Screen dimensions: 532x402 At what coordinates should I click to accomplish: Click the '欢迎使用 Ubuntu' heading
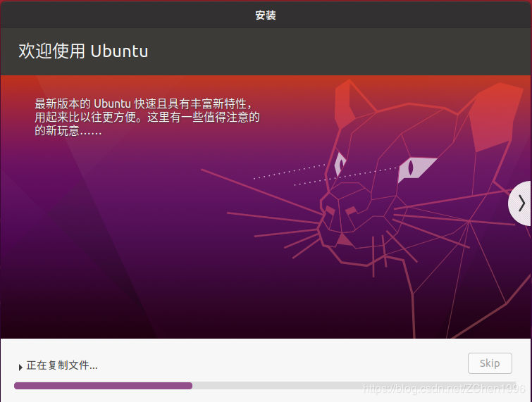click(83, 51)
